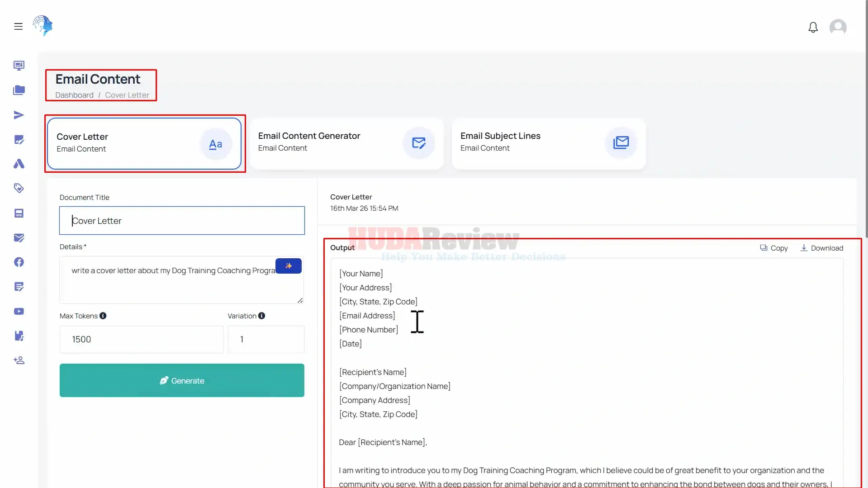The width and height of the screenshot is (868, 488).
Task: Click into the Details text area
Action: pos(182,280)
